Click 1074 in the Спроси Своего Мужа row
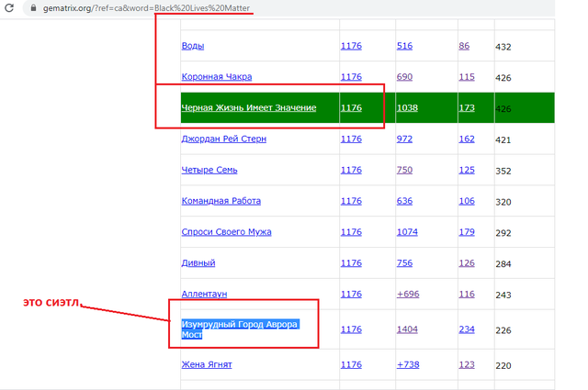 coord(407,232)
